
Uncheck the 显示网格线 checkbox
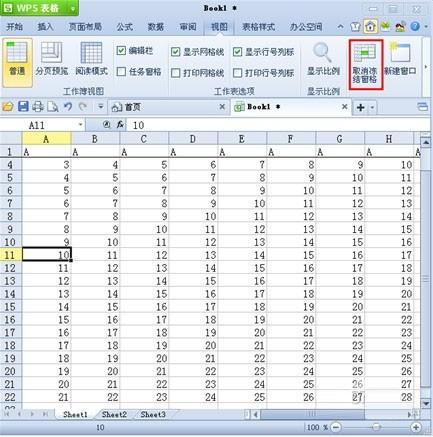pyautogui.click(x=175, y=52)
